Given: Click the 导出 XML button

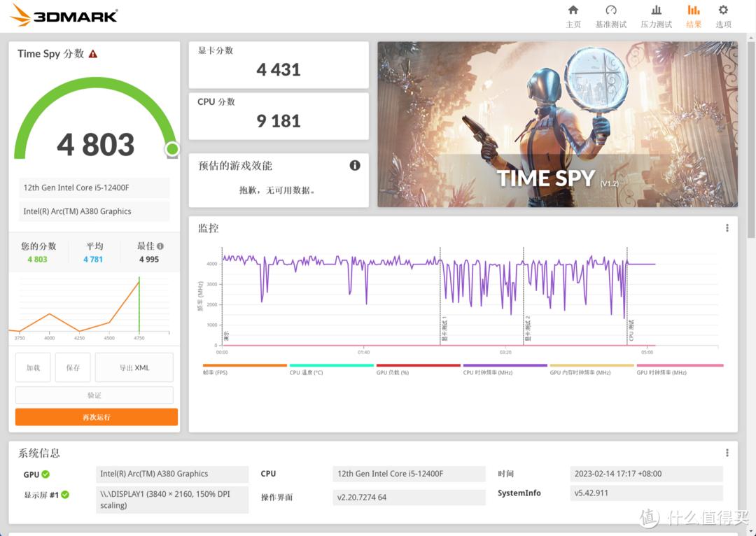Looking at the screenshot, I should point(134,367).
